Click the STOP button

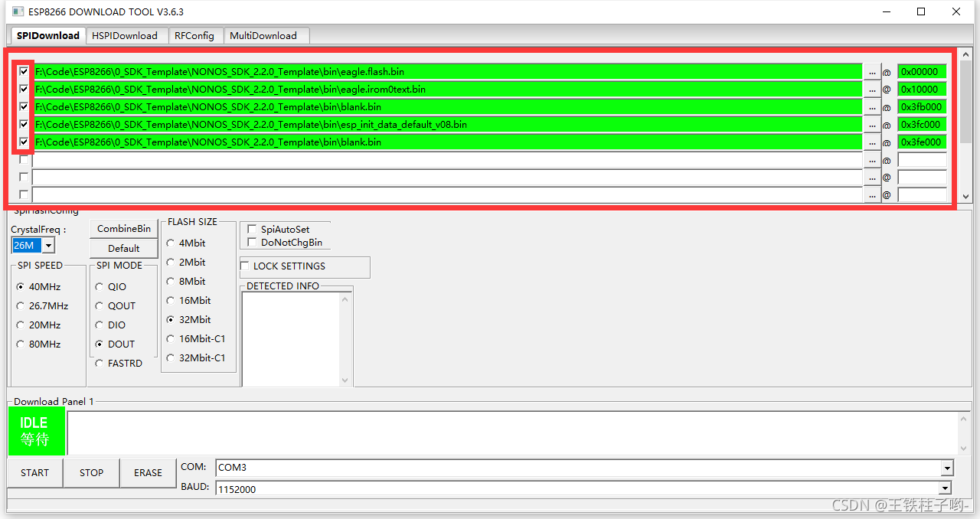click(x=91, y=472)
